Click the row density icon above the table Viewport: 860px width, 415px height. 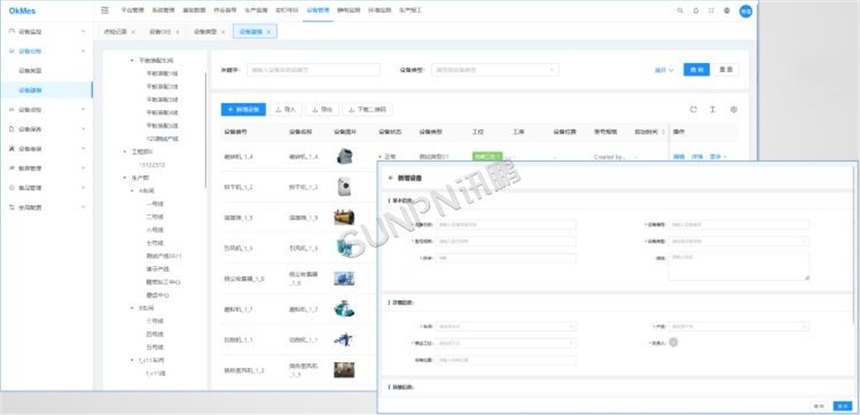[712, 110]
